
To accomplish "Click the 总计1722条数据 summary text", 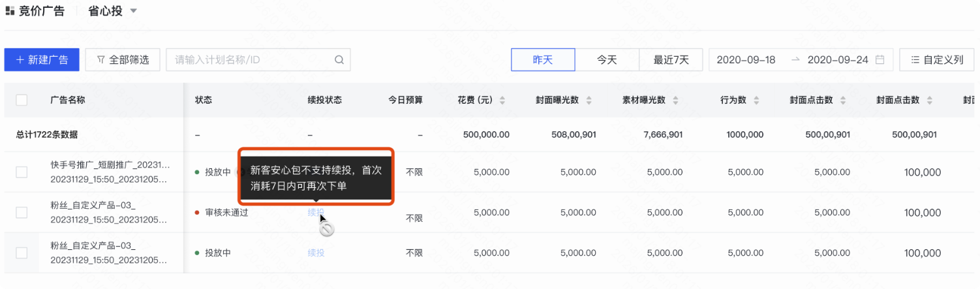I will (x=47, y=134).
